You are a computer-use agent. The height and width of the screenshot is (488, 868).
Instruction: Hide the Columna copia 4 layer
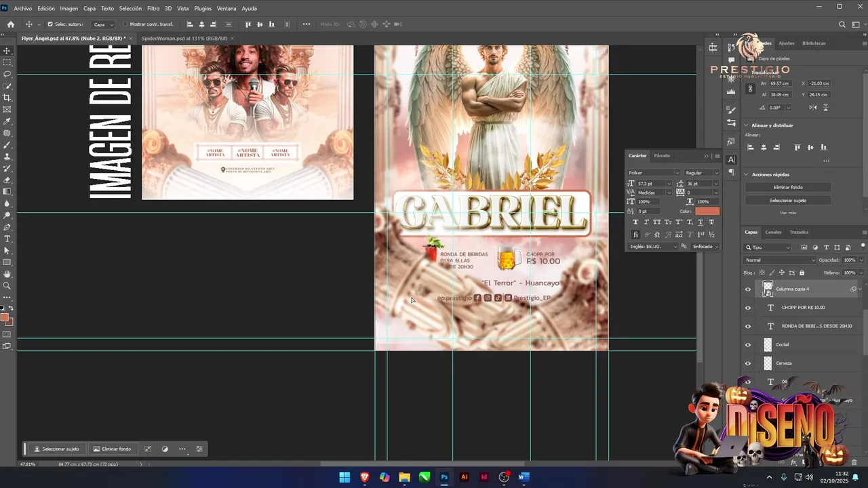pyautogui.click(x=748, y=289)
